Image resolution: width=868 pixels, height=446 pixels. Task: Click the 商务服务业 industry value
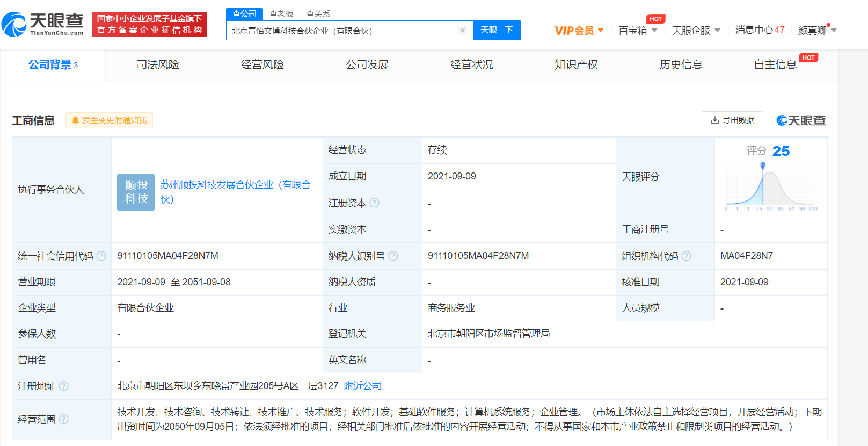(451, 308)
